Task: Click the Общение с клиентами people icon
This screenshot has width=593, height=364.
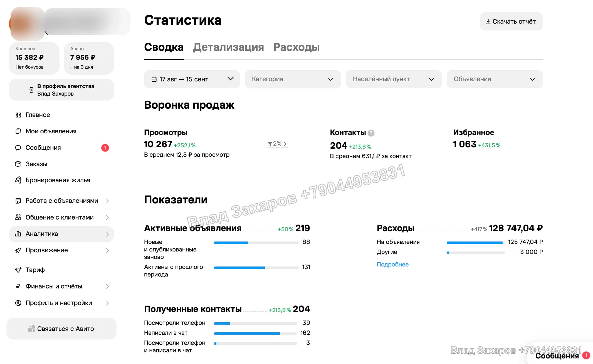Action: point(18,217)
